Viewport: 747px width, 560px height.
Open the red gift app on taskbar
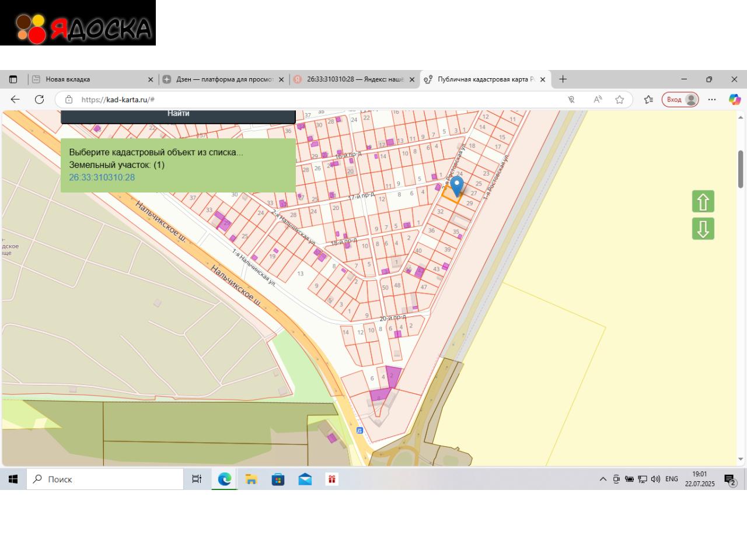pos(331,479)
